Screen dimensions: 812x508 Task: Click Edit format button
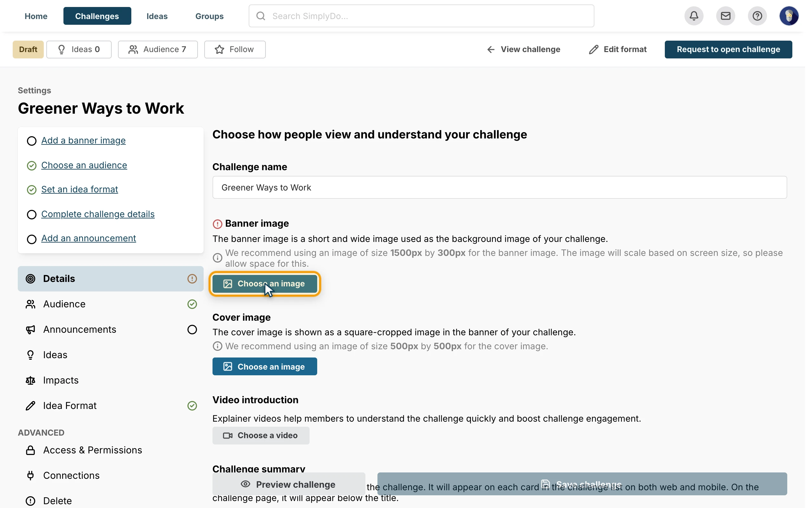pyautogui.click(x=617, y=50)
